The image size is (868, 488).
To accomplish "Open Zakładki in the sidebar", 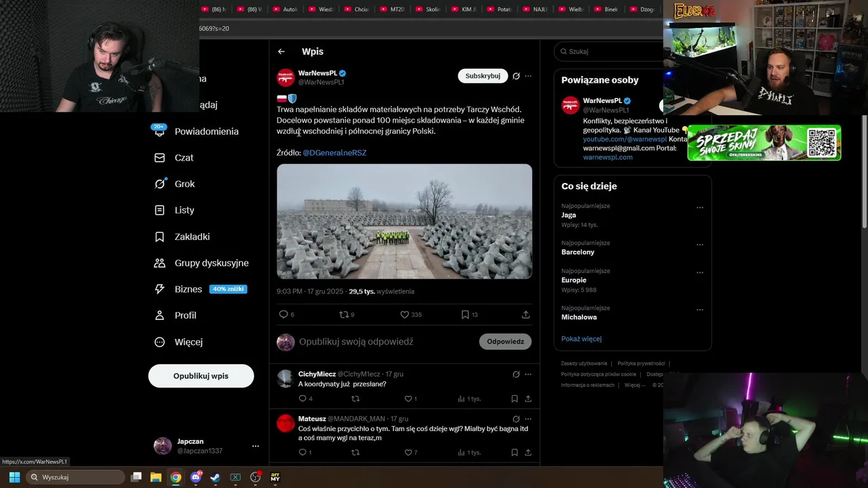I will [x=182, y=237].
